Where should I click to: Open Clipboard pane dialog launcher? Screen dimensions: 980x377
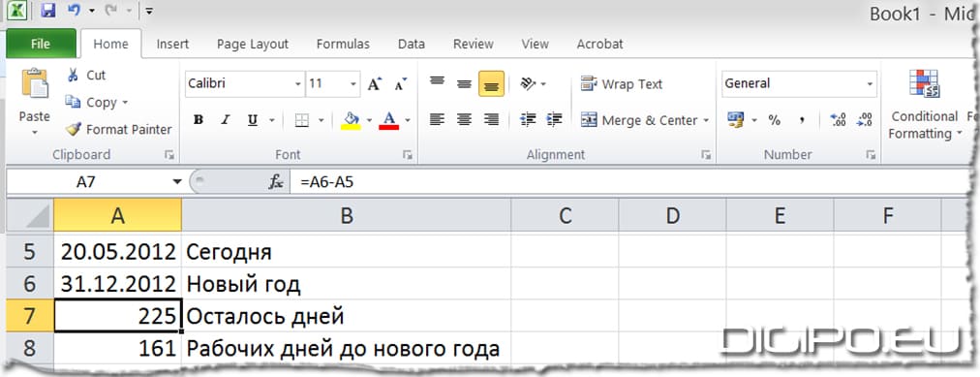(x=168, y=155)
